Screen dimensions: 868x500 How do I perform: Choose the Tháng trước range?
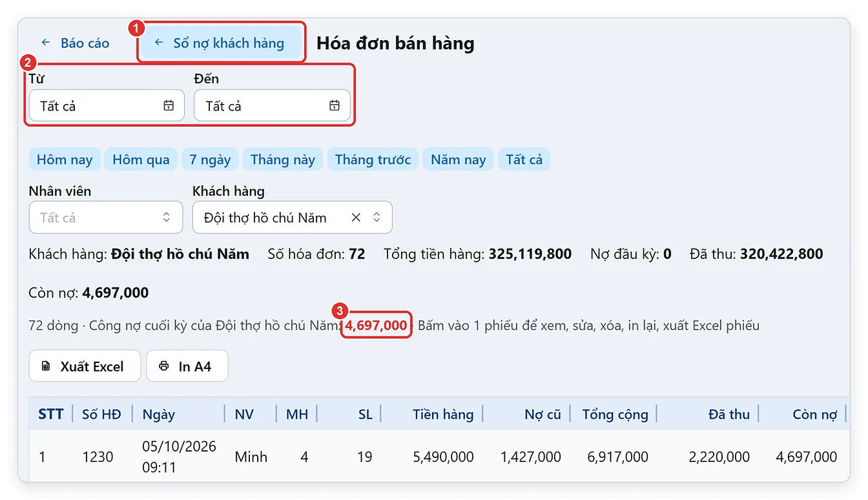pyautogui.click(x=373, y=160)
